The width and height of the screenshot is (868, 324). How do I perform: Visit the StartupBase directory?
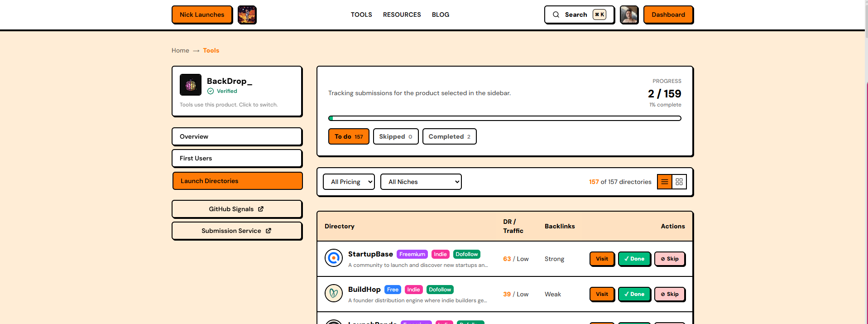[x=602, y=259]
